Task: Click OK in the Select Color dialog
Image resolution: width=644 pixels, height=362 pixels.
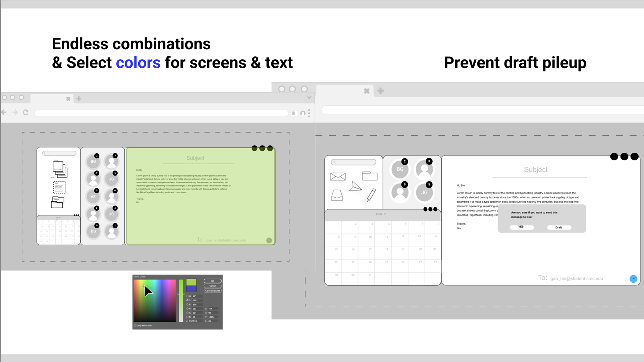Action: click(213, 281)
